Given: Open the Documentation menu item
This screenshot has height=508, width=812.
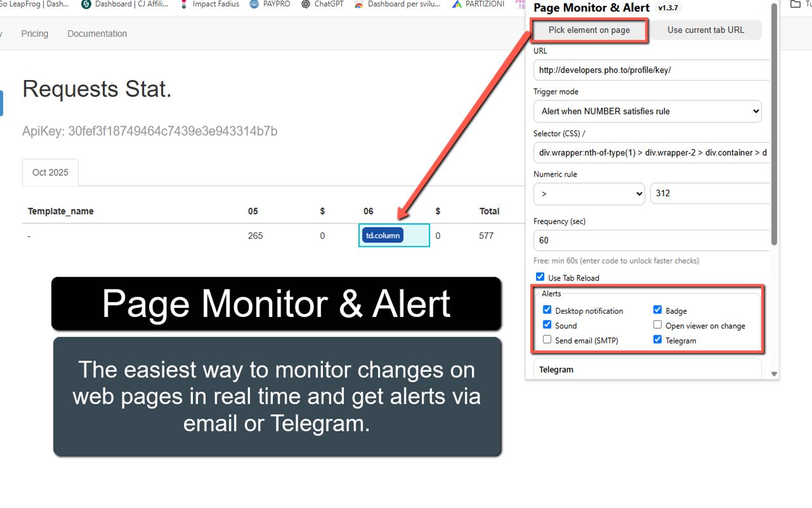Looking at the screenshot, I should click(x=97, y=34).
